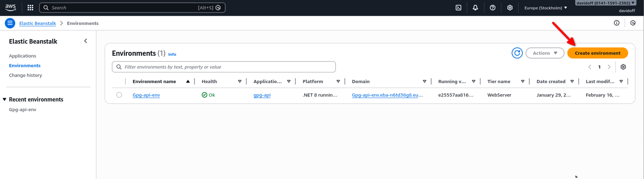The image size is (644, 179).
Task: Open Gpg-api-env under Recent environments
Action: coord(23,109)
